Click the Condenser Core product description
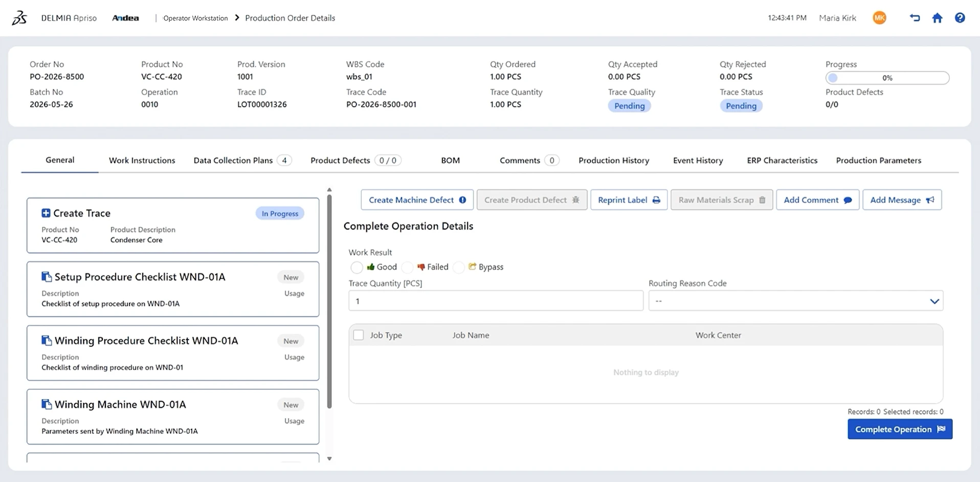 point(136,240)
